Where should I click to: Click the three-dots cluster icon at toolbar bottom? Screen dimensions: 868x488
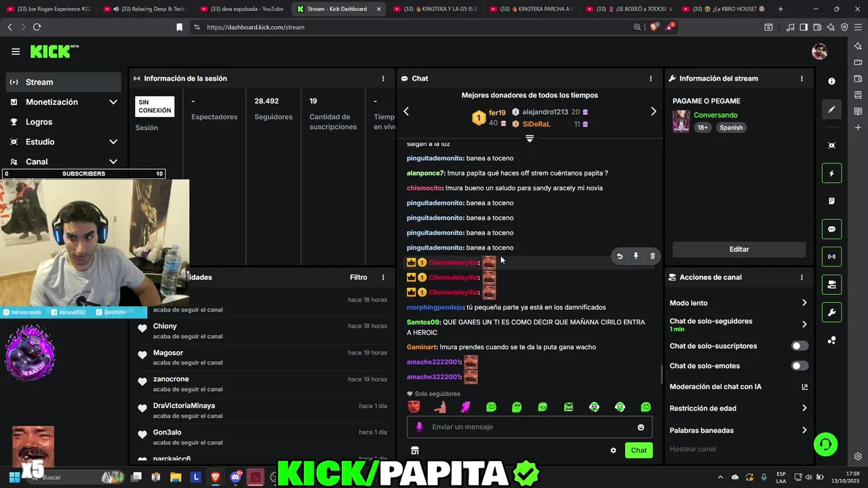tap(832, 340)
